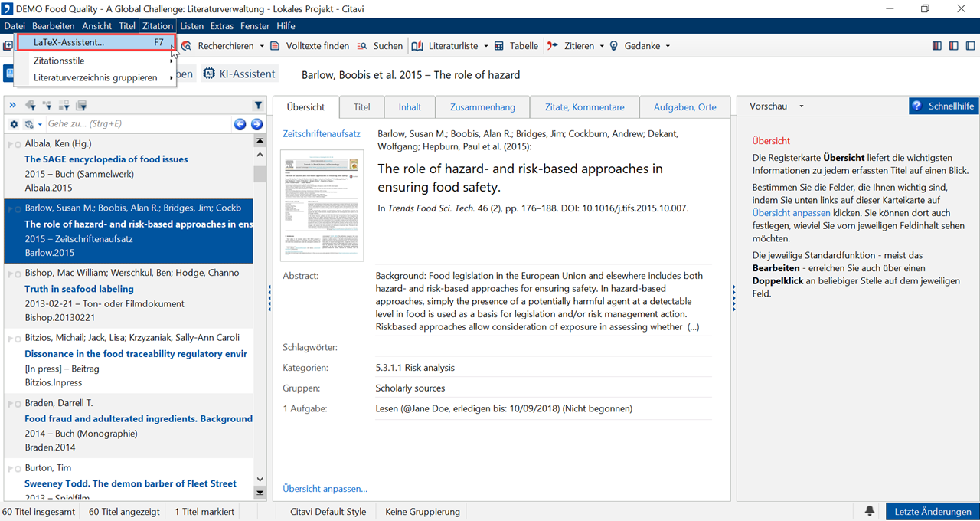This screenshot has width=980, height=521.
Task: Click the blue forward arrow navigation icon
Action: [256, 124]
